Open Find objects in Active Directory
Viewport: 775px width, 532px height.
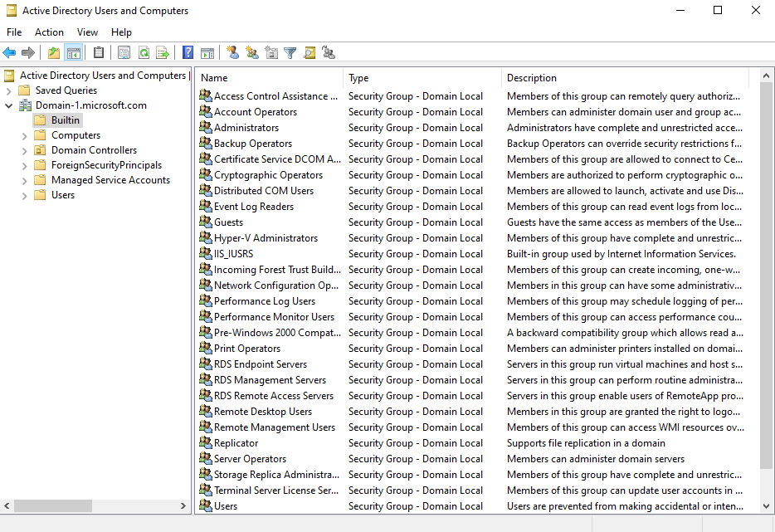[310, 52]
